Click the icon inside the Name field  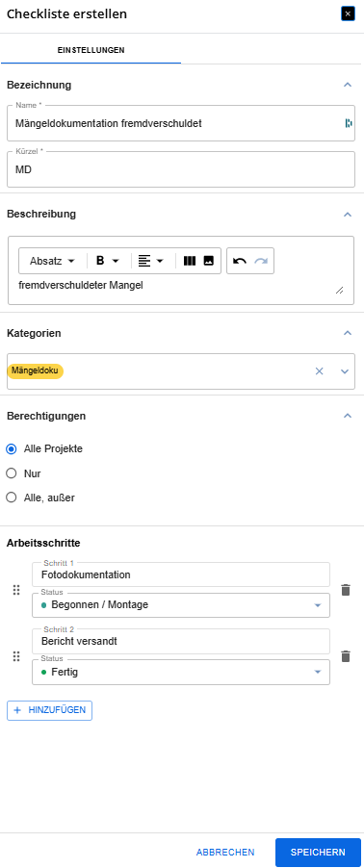coord(348,123)
